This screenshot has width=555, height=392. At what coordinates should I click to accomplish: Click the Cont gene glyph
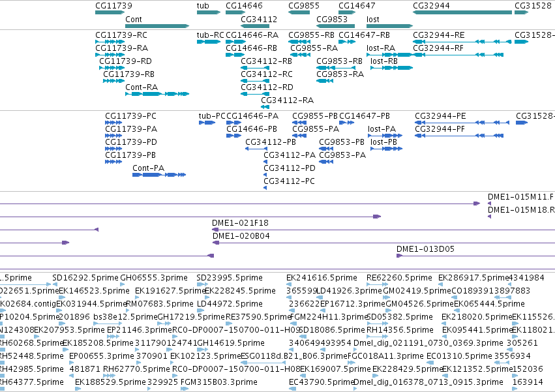tap(157, 26)
